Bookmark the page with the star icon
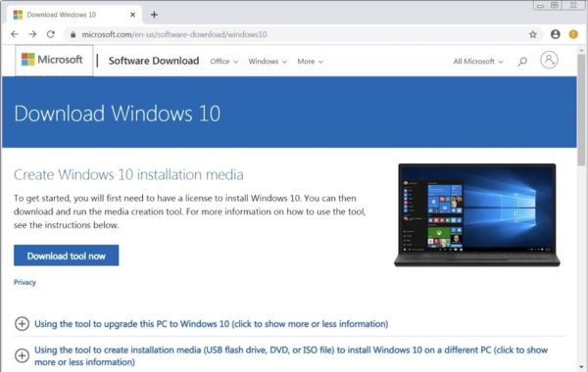This screenshot has width=588, height=372. [533, 34]
